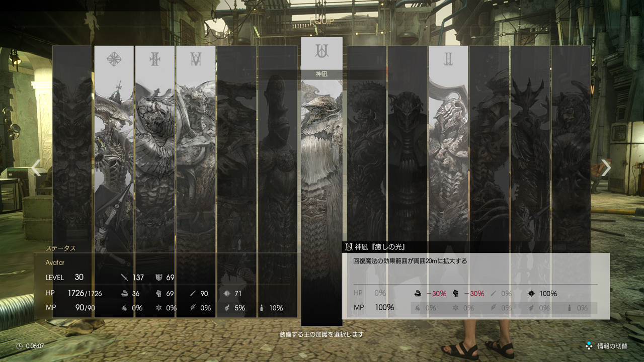Click the 0:06:07 play time readout

coord(35,346)
